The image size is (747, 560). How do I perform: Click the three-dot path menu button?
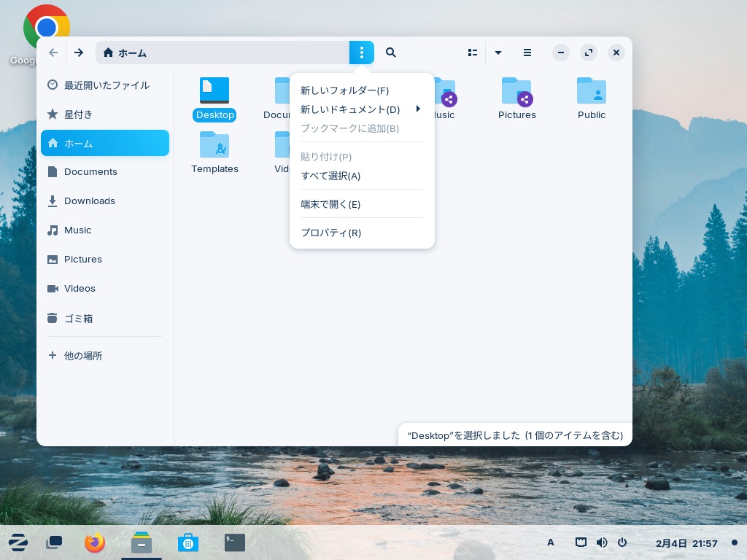(362, 52)
